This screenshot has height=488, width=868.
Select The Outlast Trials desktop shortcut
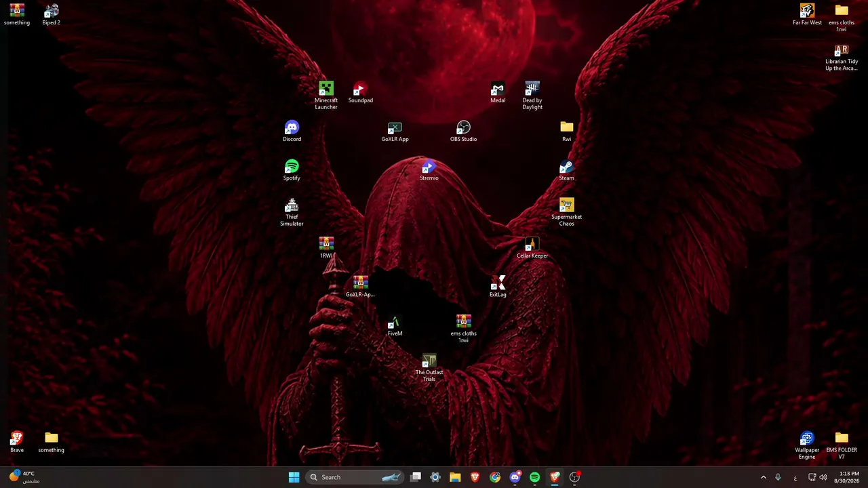[x=429, y=367]
